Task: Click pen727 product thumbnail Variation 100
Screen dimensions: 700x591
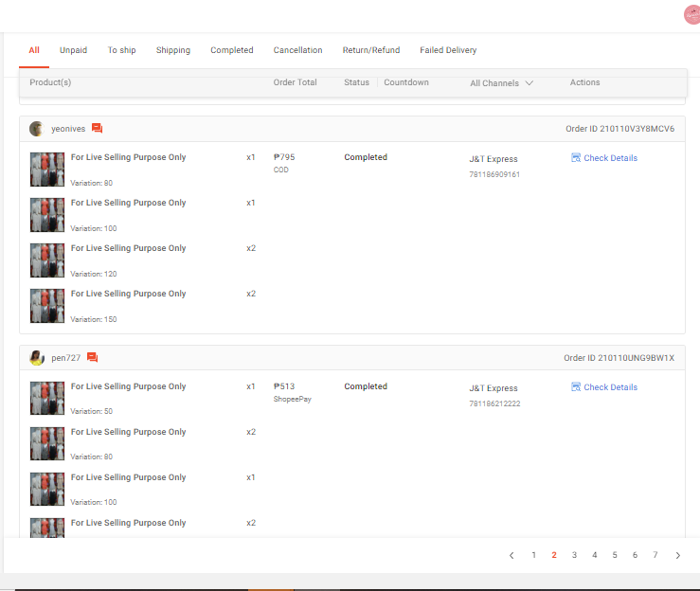Action: (x=47, y=490)
